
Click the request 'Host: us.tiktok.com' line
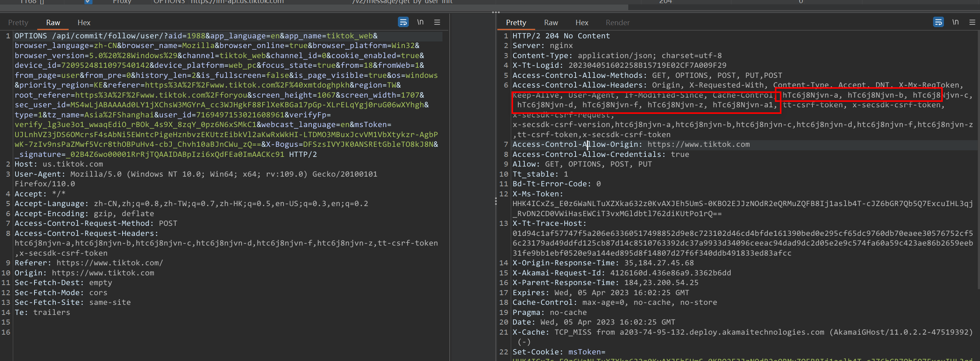point(59,164)
